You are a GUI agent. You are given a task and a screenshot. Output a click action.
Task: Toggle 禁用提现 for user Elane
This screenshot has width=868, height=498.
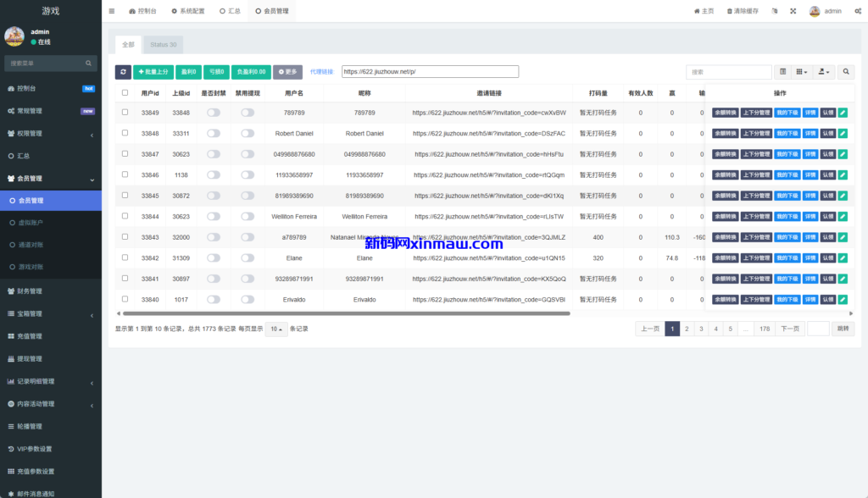tap(247, 257)
